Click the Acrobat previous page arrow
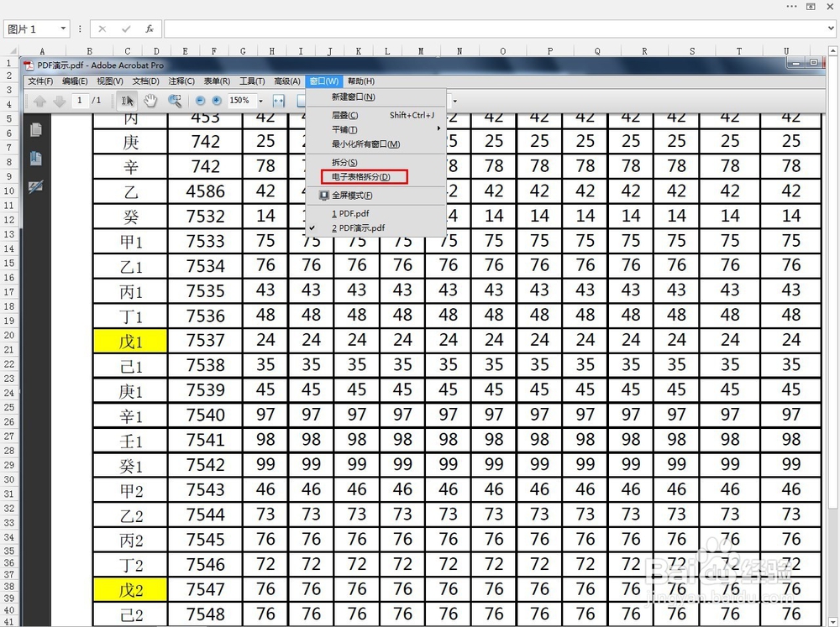 pos(39,101)
